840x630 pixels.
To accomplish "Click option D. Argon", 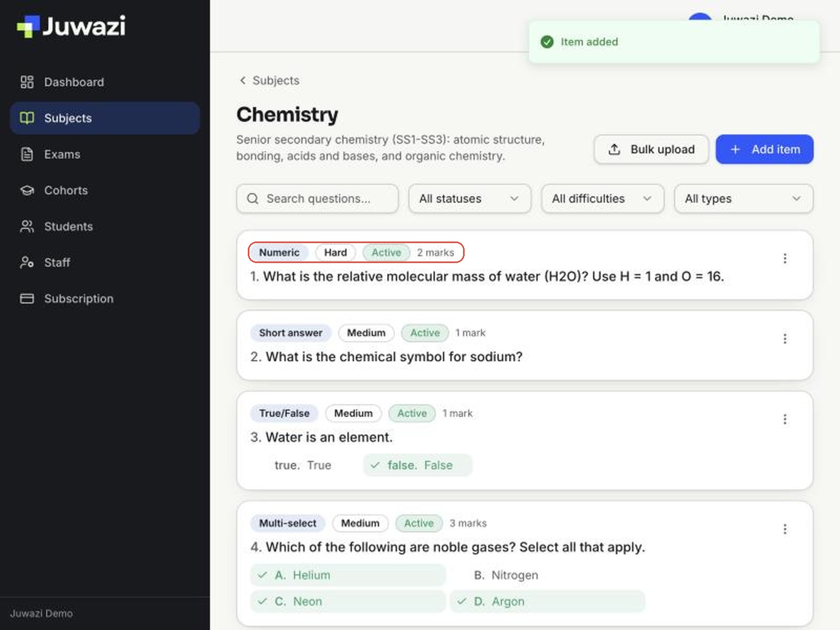I will 547,602.
